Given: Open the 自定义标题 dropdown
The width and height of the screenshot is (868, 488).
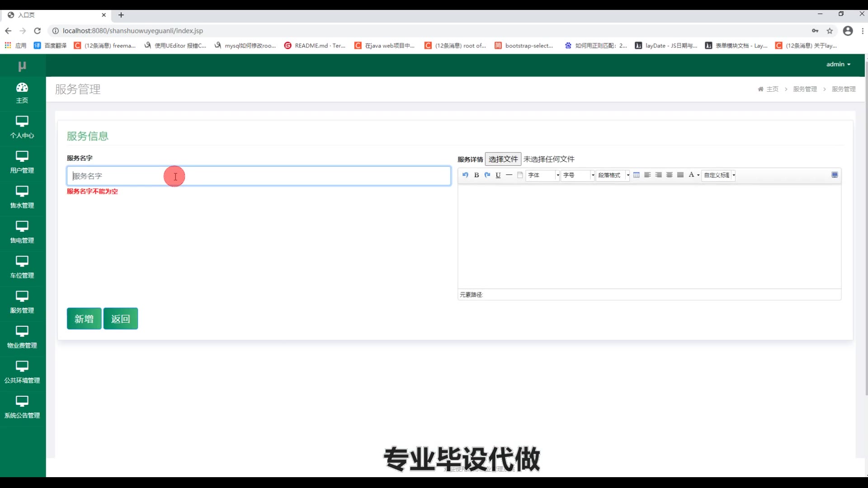Looking at the screenshot, I should [719, 175].
